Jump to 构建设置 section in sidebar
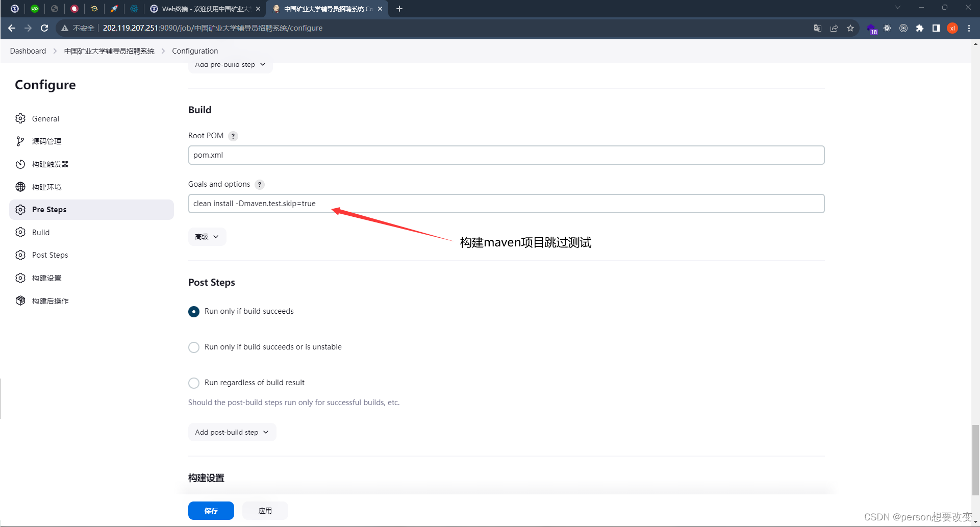This screenshot has height=527, width=980. click(92, 278)
